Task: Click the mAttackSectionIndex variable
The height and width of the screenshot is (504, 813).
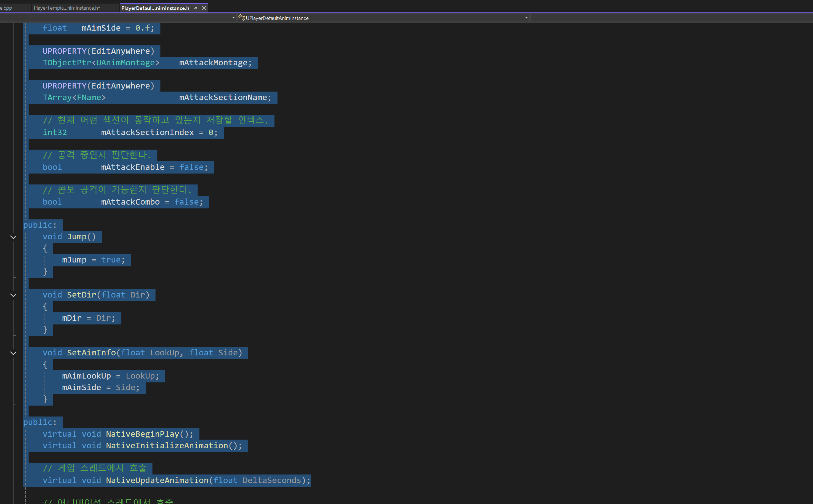Action: tap(147, 132)
